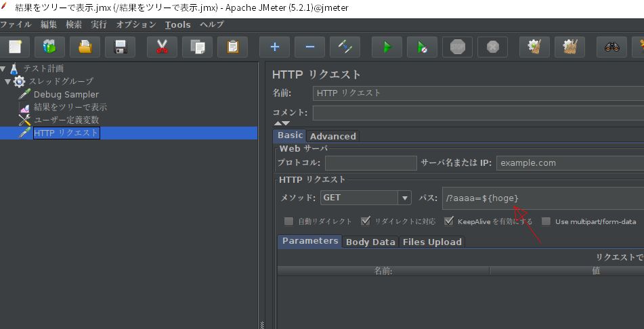
Task: Click the Clear all double broom icon
Action: coord(570,47)
